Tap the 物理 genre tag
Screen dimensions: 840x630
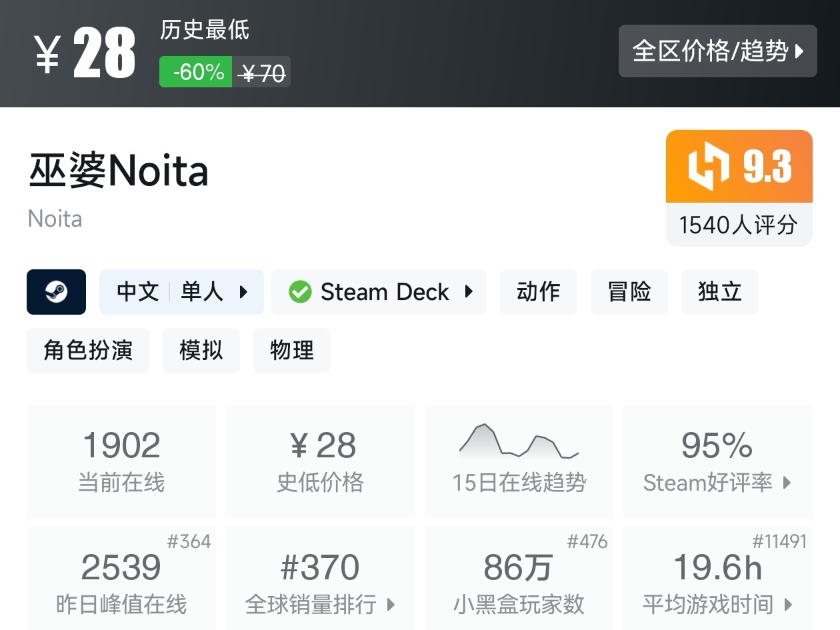coord(291,351)
